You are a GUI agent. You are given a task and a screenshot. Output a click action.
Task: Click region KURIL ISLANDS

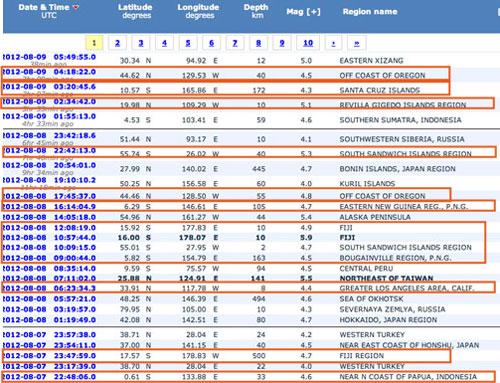click(367, 184)
